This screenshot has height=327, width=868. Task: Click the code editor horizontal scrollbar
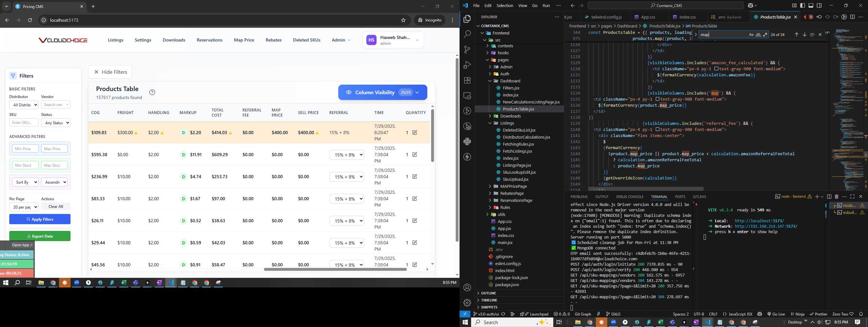(646, 189)
